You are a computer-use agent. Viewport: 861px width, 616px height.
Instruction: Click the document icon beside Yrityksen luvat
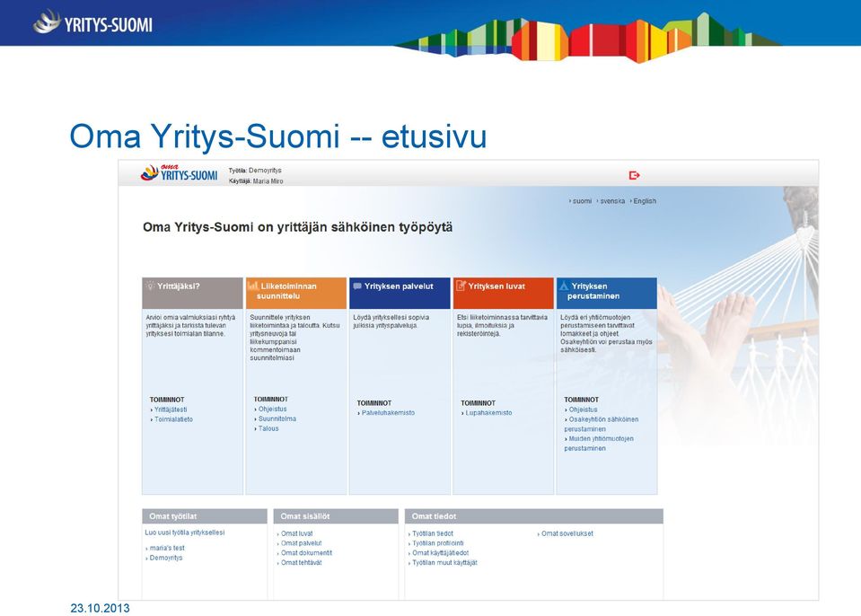click(x=461, y=286)
